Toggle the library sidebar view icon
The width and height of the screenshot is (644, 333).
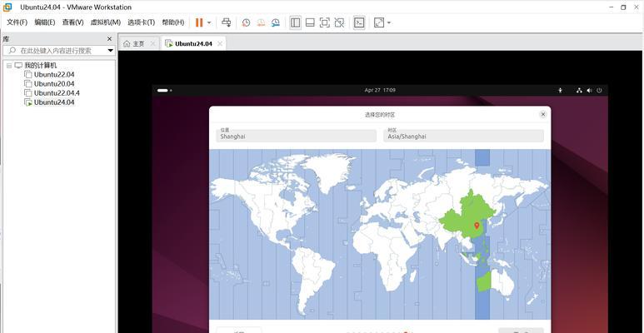pos(295,22)
